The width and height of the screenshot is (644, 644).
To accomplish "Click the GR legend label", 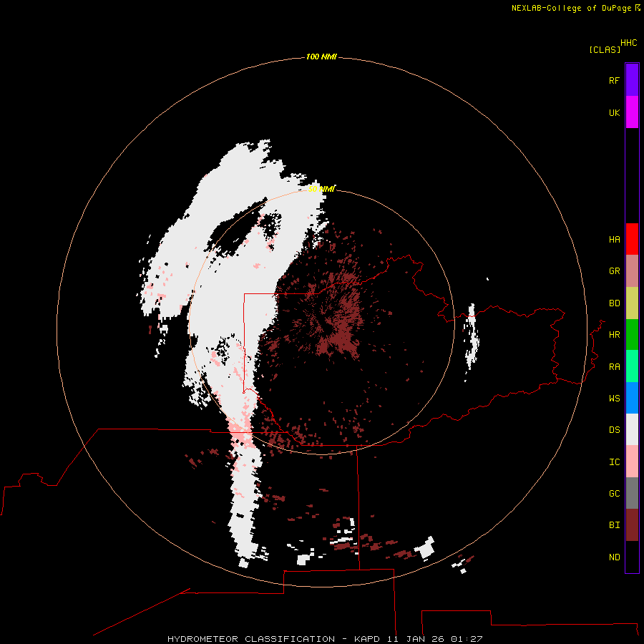I will coord(614,271).
